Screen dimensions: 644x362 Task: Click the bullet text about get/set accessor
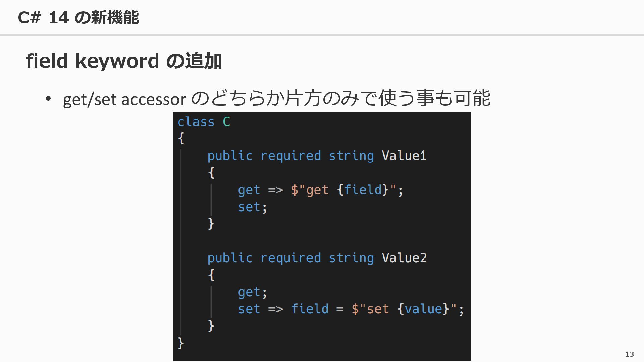click(277, 99)
